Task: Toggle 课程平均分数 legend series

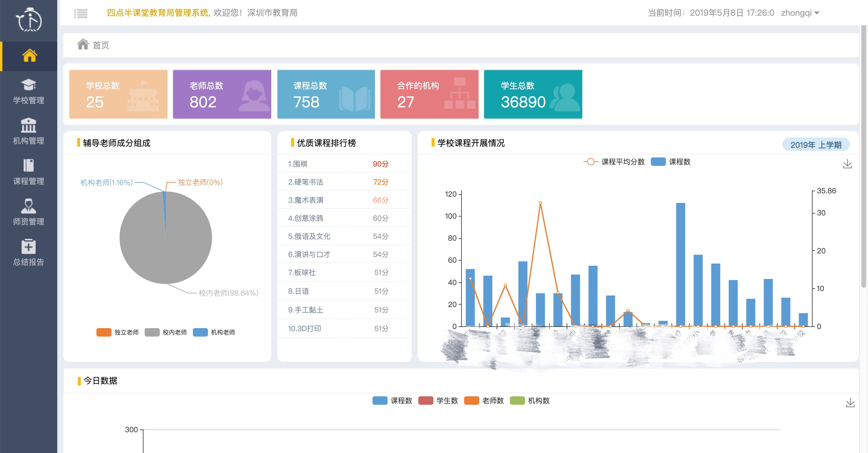Action: (614, 162)
